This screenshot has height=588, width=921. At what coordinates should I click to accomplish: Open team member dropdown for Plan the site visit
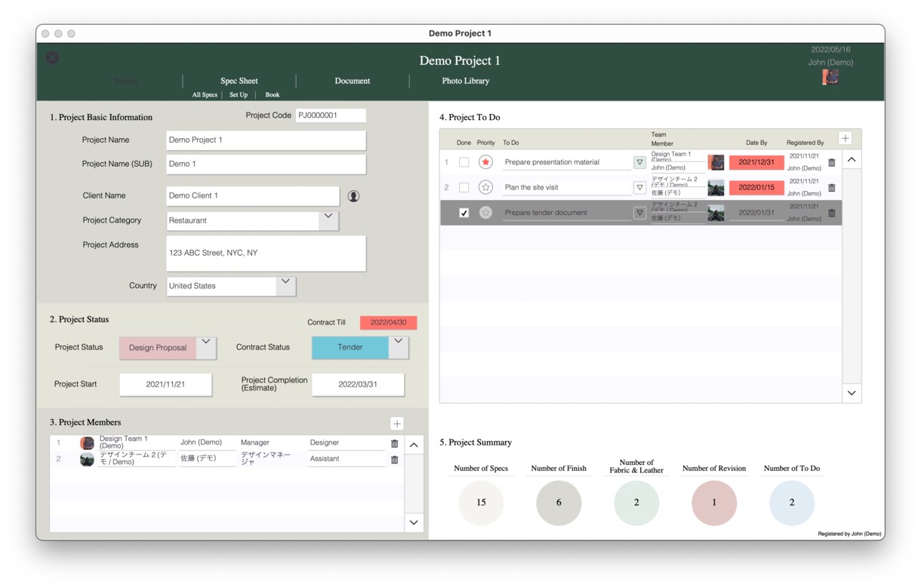click(x=639, y=187)
